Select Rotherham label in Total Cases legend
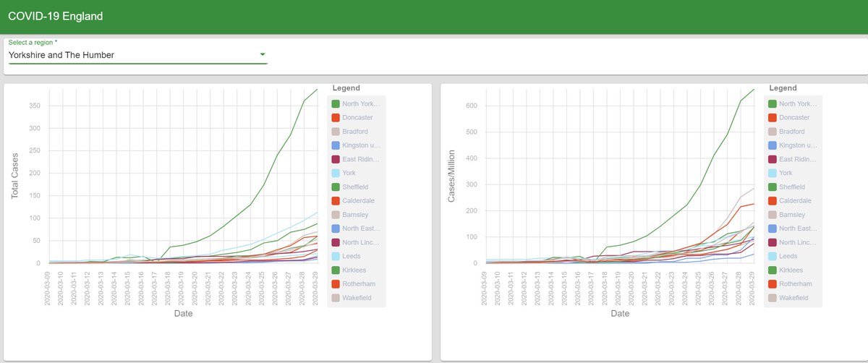Screen dimensions: 868x363 360,283
